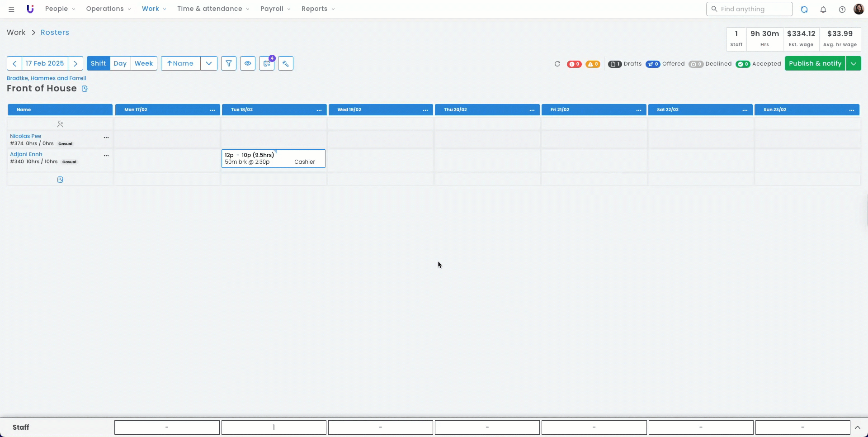This screenshot has width=868, height=437.
Task: Click the red errors count badge
Action: pyautogui.click(x=574, y=64)
